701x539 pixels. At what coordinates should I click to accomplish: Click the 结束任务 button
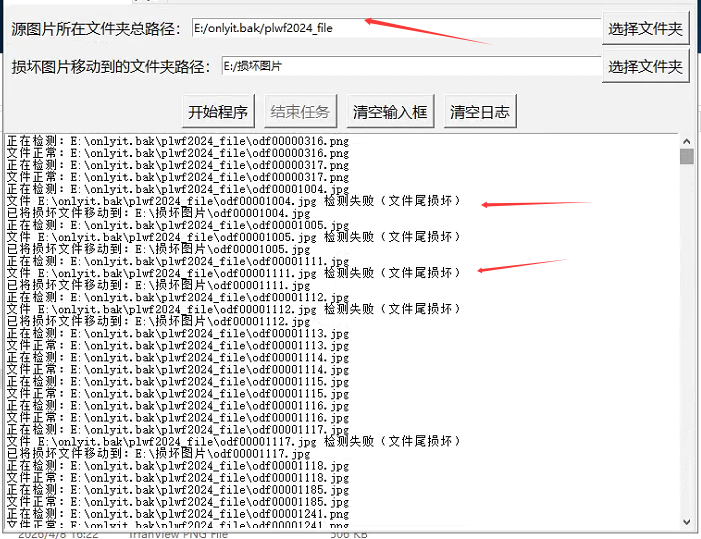[300, 111]
